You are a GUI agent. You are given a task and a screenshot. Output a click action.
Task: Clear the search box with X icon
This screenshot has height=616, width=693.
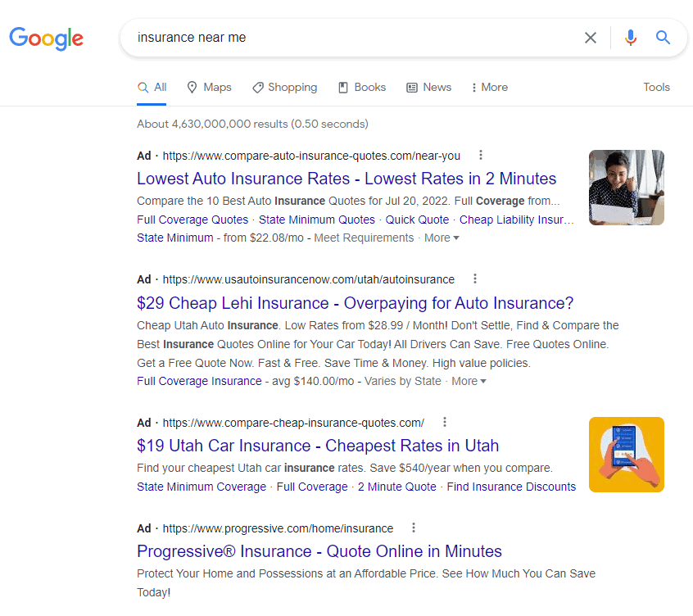[591, 38]
